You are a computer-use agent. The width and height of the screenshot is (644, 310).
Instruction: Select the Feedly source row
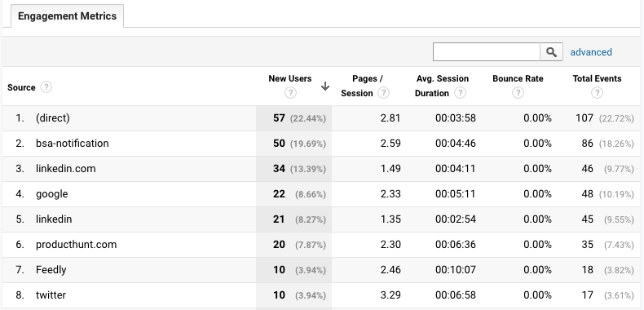pyautogui.click(x=321, y=270)
